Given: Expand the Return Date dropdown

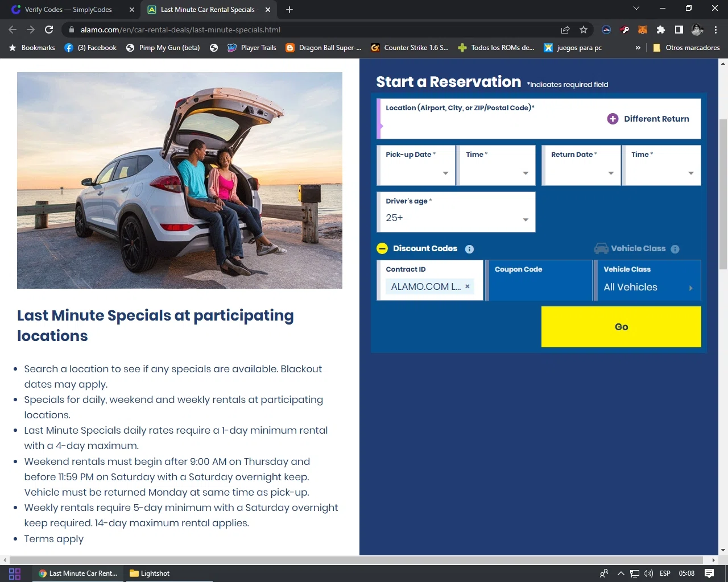Looking at the screenshot, I should 611,173.
